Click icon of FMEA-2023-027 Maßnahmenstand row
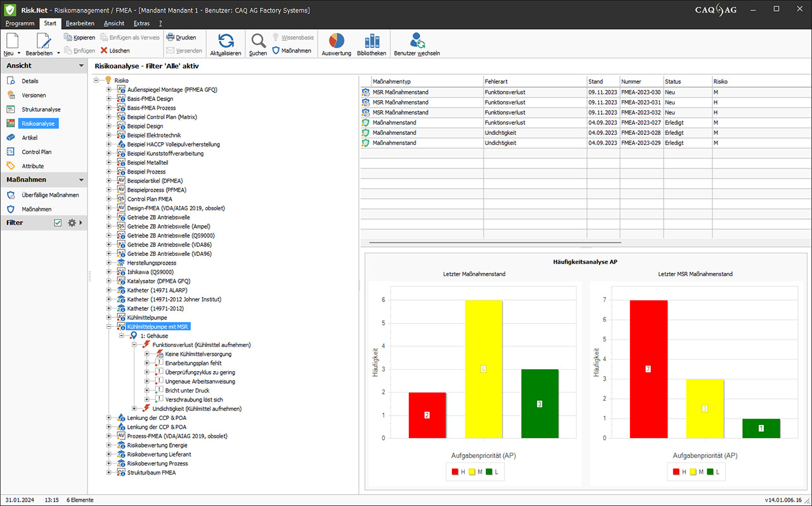This screenshot has height=506, width=812. click(x=365, y=123)
